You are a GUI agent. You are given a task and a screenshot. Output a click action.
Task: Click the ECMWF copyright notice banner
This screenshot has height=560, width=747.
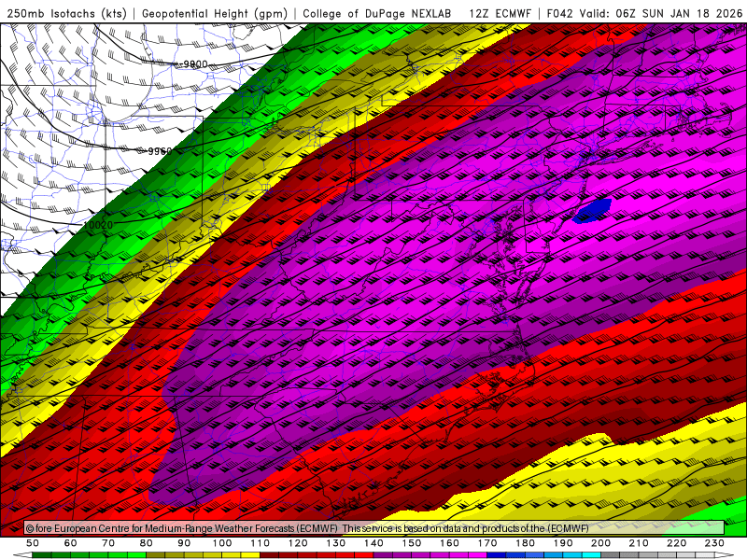(x=374, y=528)
